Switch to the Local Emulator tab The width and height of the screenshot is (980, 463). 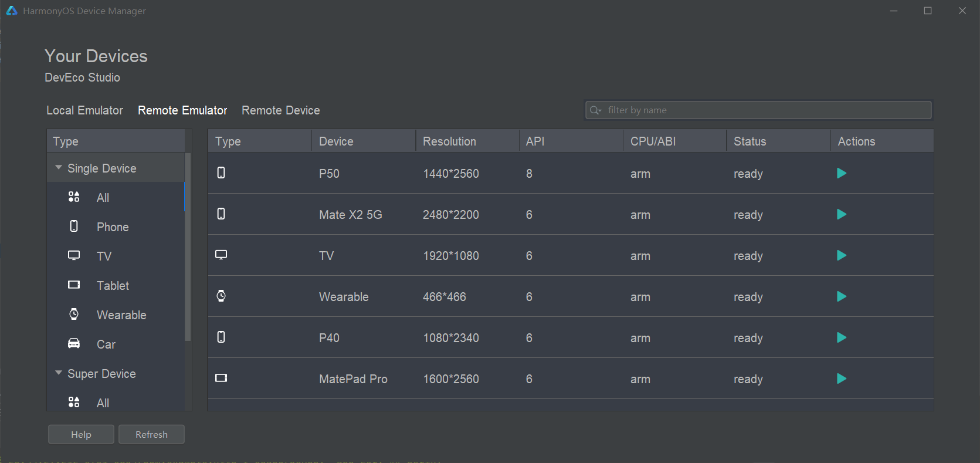point(85,110)
